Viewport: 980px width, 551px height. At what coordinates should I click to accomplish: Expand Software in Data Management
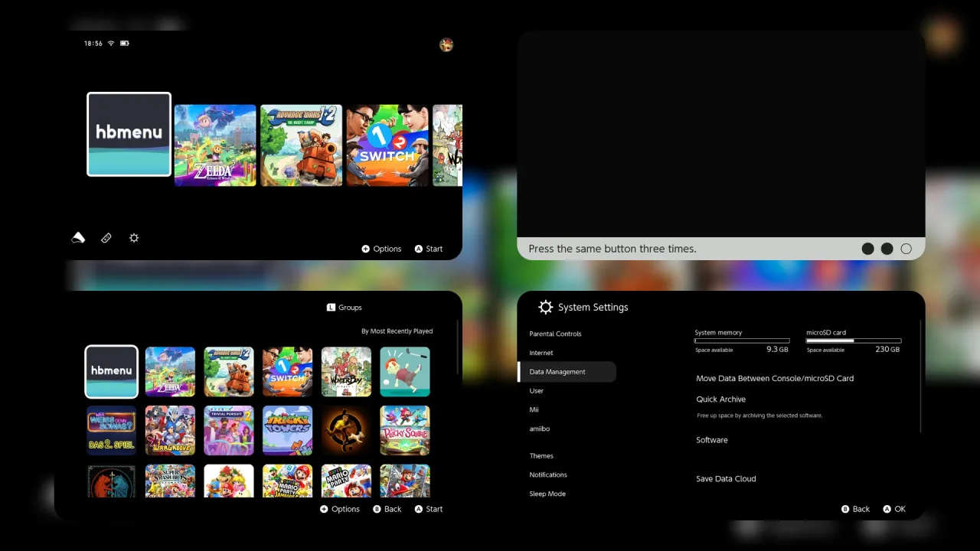pyautogui.click(x=712, y=440)
